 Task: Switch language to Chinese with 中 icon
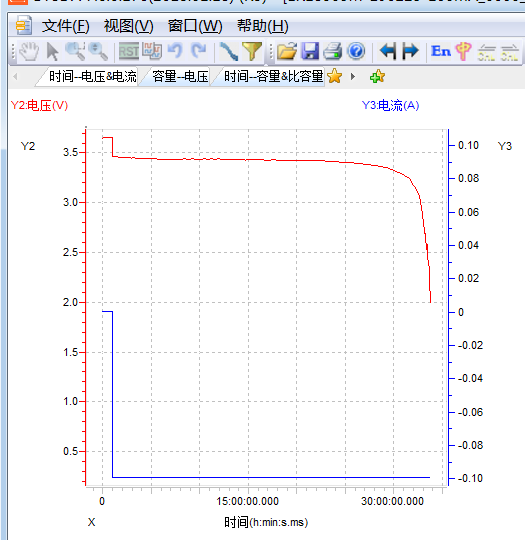[x=464, y=52]
